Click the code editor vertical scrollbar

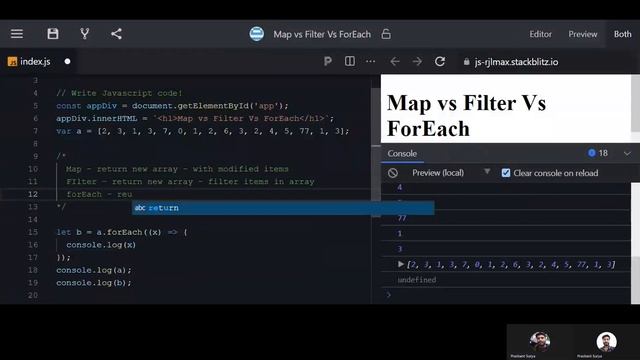pos(376,143)
